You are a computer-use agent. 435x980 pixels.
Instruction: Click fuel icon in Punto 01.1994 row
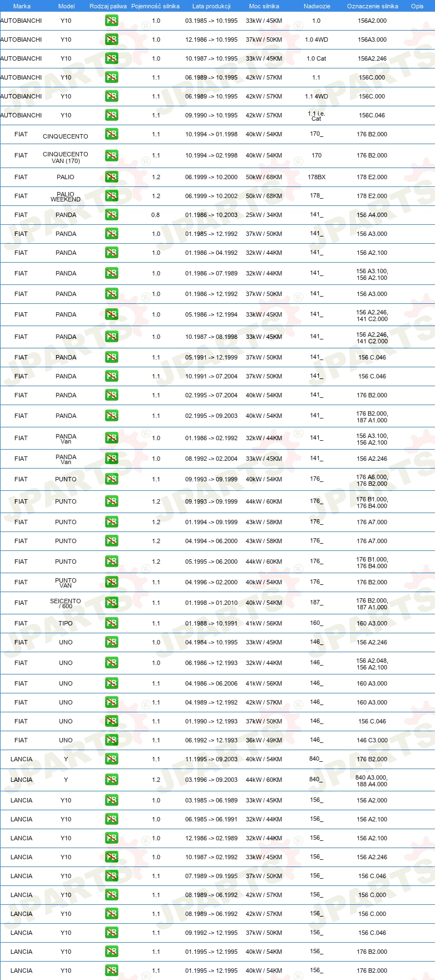click(x=111, y=522)
